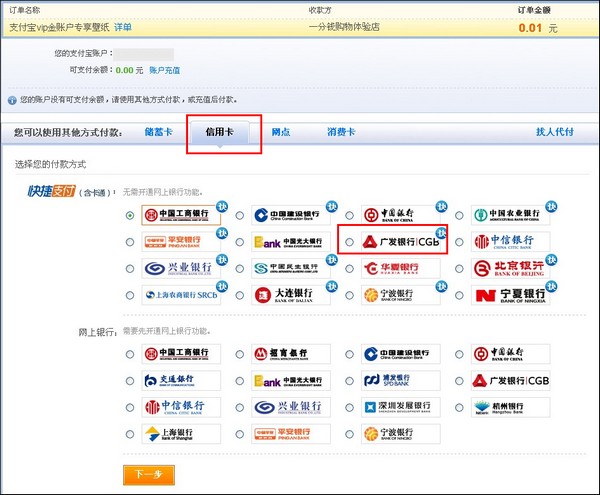Click the 中国银行 logo under 网上银行
Screen dimensions: 600x495
510,354
